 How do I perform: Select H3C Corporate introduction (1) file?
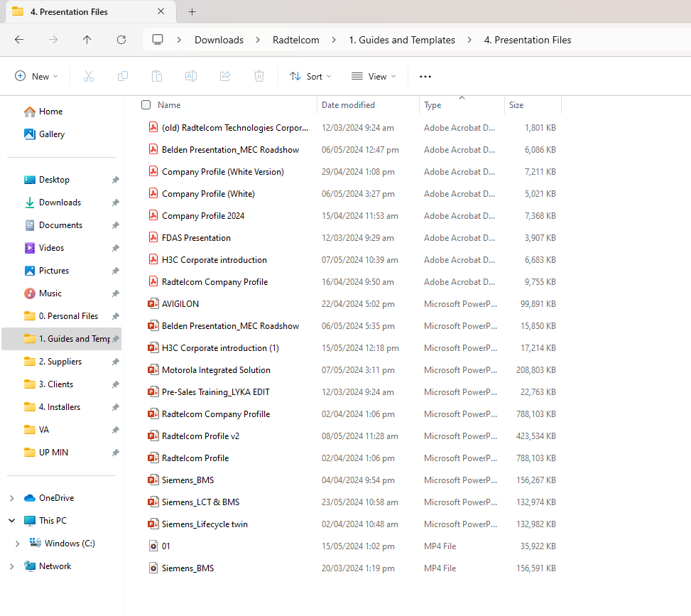(220, 348)
